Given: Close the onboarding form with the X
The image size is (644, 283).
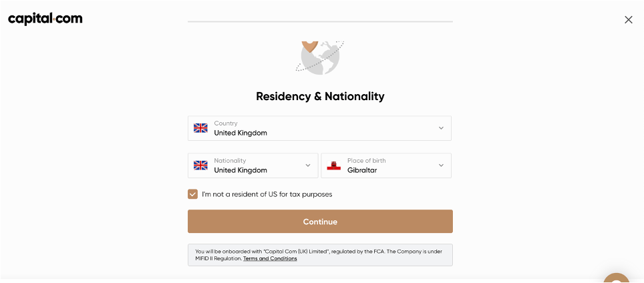Looking at the screenshot, I should 629,19.
